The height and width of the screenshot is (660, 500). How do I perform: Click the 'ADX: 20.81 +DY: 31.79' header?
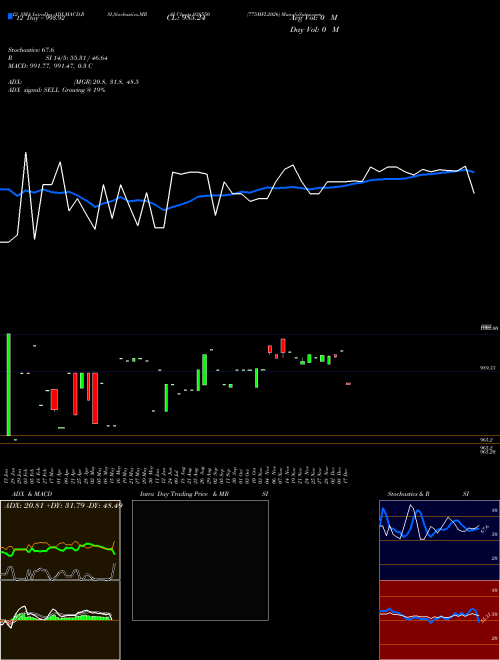62,505
